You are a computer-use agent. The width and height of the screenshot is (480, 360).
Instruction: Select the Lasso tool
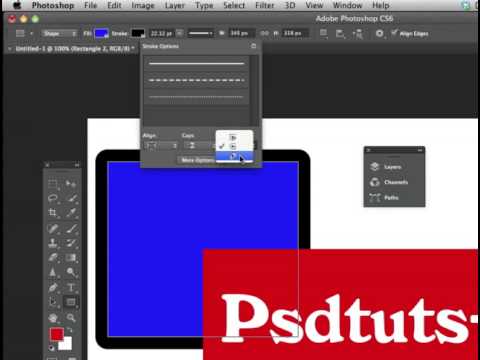click(53, 198)
